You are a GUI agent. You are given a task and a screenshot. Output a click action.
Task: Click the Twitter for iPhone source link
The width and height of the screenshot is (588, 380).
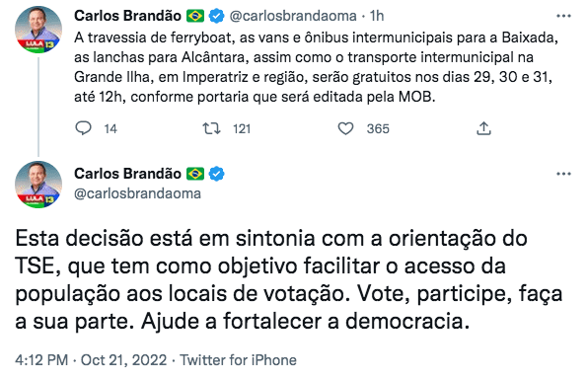pos(238,360)
